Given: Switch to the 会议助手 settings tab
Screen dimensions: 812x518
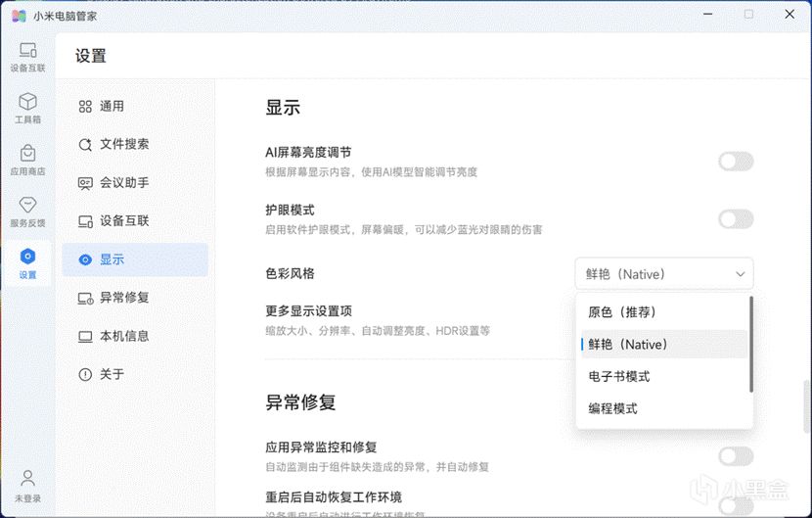Looking at the screenshot, I should pos(135,183).
